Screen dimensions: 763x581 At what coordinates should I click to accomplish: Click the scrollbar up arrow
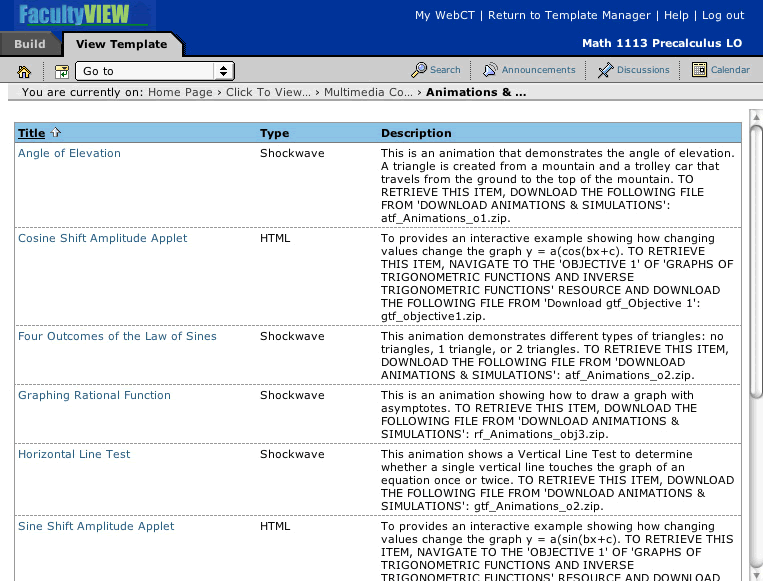coord(756,117)
